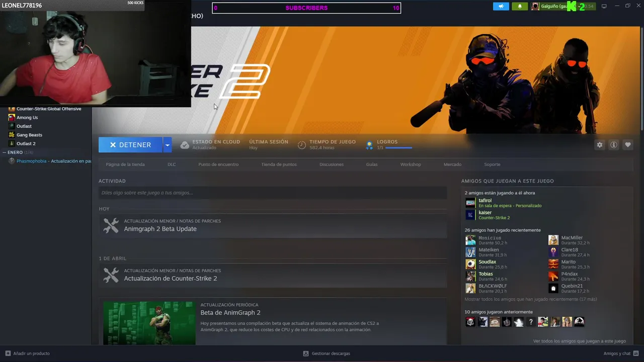
Task: Open the Soporte tab
Action: tap(492, 164)
